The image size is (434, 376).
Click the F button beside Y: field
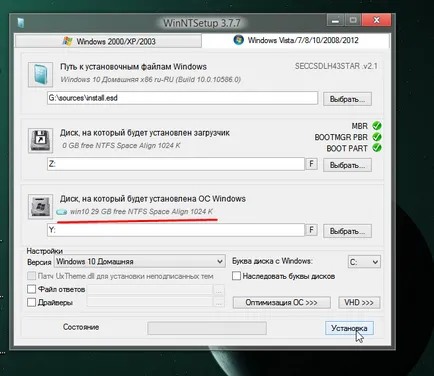click(311, 230)
